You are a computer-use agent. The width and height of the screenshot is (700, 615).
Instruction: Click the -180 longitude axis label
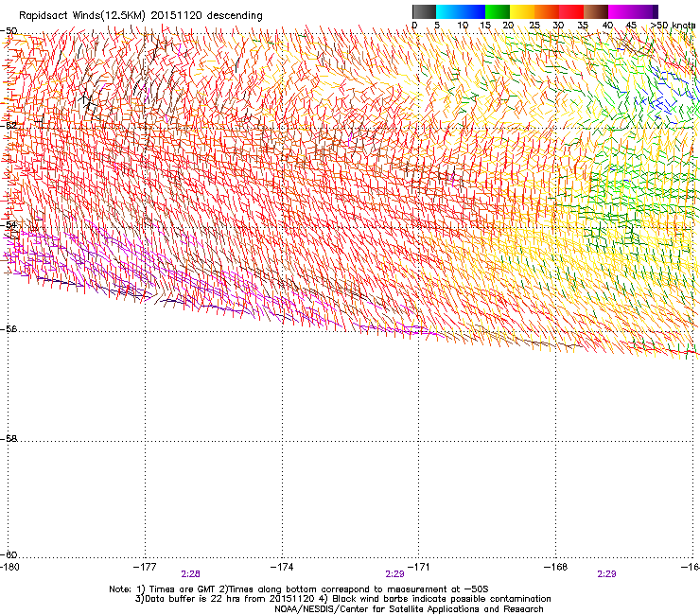click(x=9, y=567)
